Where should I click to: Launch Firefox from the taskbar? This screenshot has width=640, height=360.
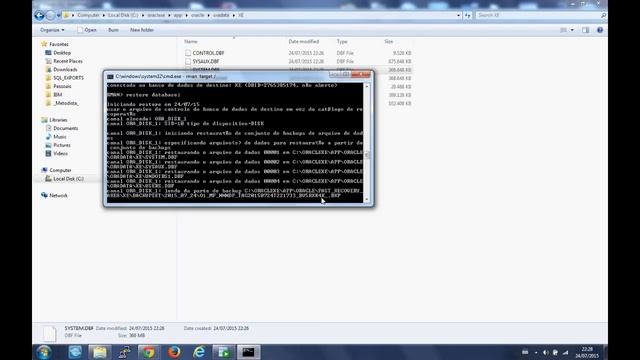point(174,352)
